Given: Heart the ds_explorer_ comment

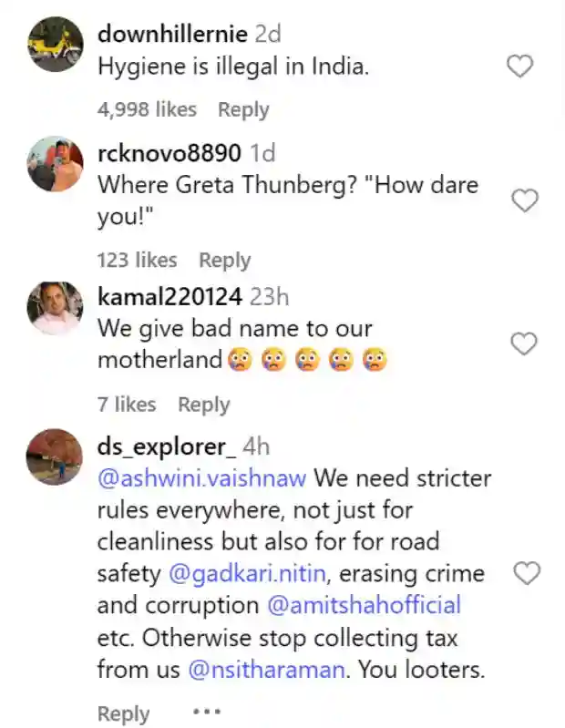Looking at the screenshot, I should (527, 572).
